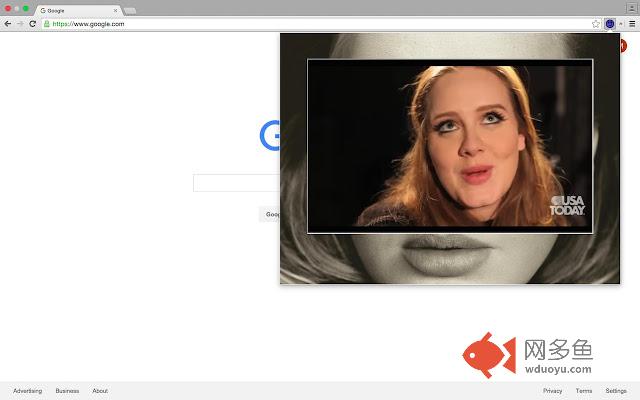Viewport: 640px width, 400px height.
Task: Open the Terms footer link
Action: (x=584, y=391)
